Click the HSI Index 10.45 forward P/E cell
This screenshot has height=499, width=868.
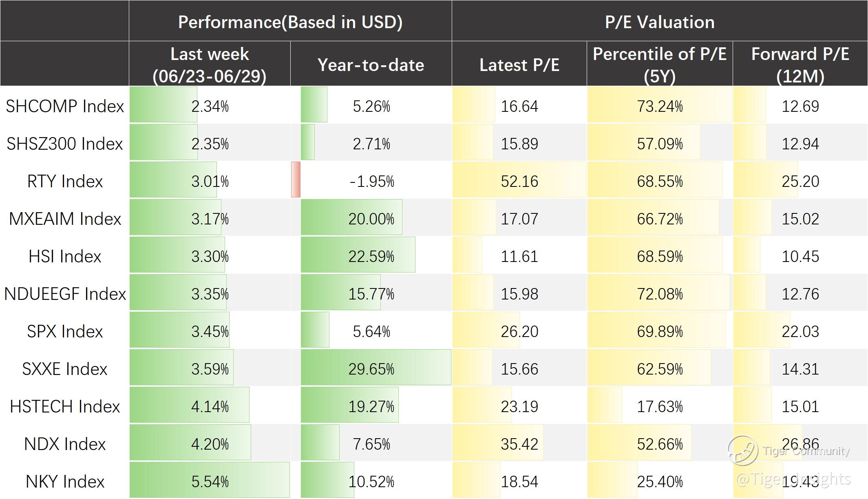coord(800,256)
